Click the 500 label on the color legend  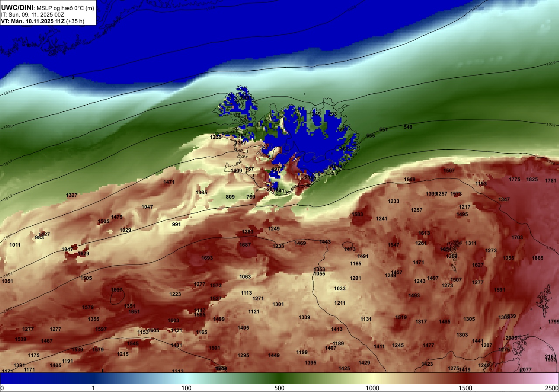[x=279, y=388]
